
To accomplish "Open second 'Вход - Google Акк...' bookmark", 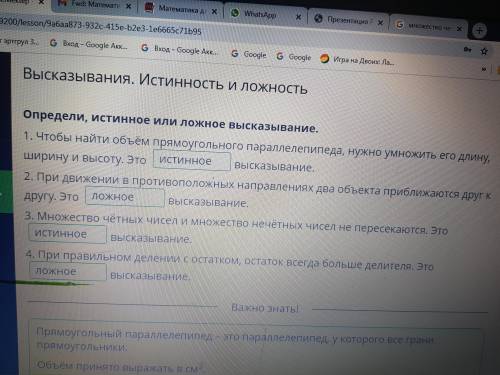I will point(179,50).
